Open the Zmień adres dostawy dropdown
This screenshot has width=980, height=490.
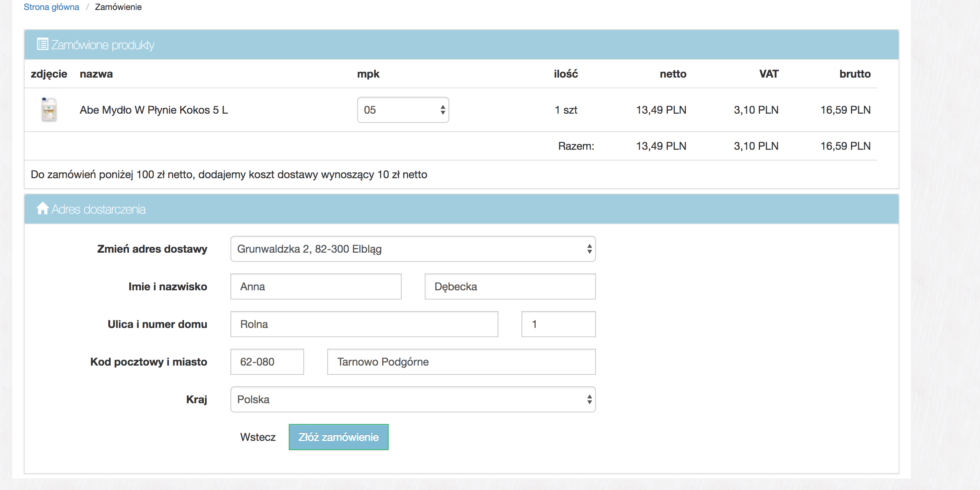[x=413, y=249]
